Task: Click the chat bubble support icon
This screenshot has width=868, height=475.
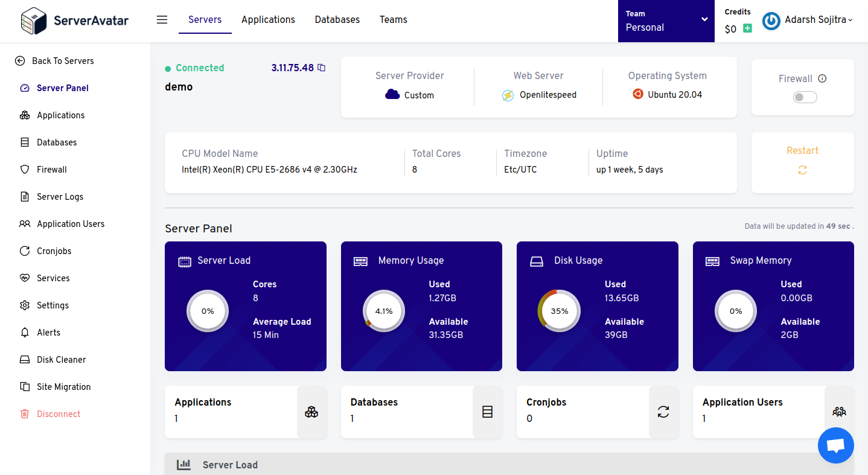Action: pos(836,445)
